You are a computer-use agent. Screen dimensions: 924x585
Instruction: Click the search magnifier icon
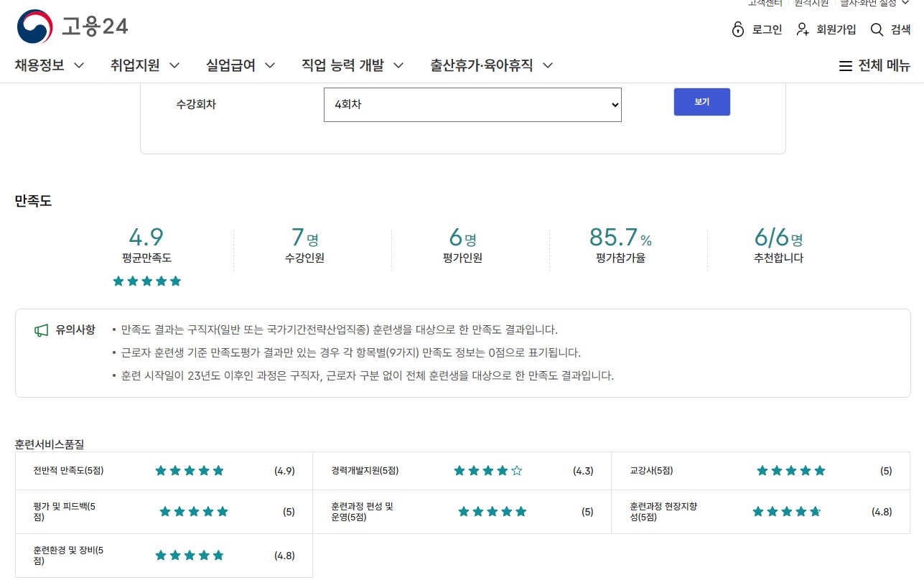(x=877, y=29)
